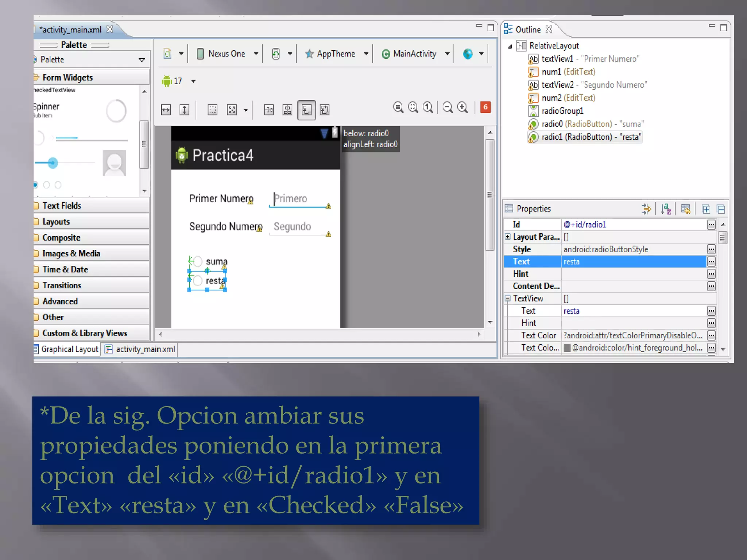Click the Style property ellipsis button
The height and width of the screenshot is (560, 747).
[x=711, y=249]
